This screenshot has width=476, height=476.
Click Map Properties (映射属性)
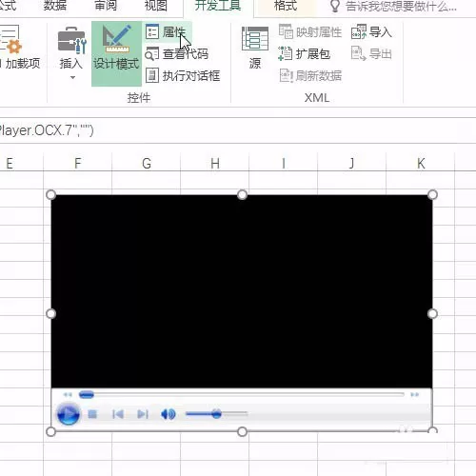click(x=310, y=32)
